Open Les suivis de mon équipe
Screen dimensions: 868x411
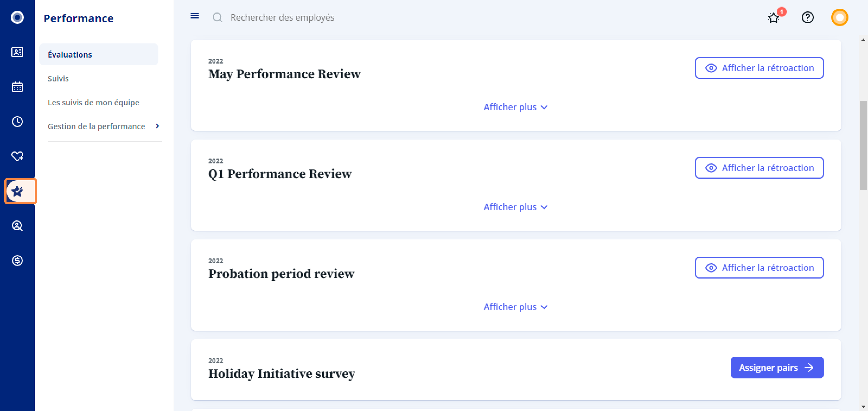(93, 102)
